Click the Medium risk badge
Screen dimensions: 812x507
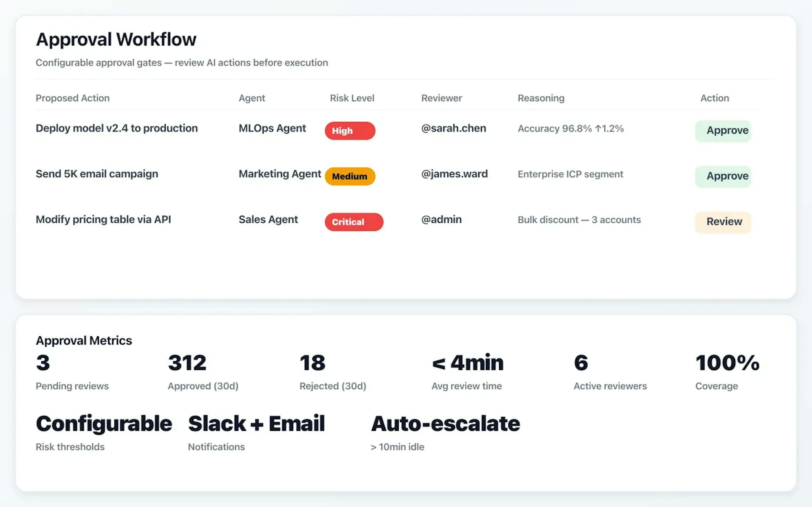350,176
